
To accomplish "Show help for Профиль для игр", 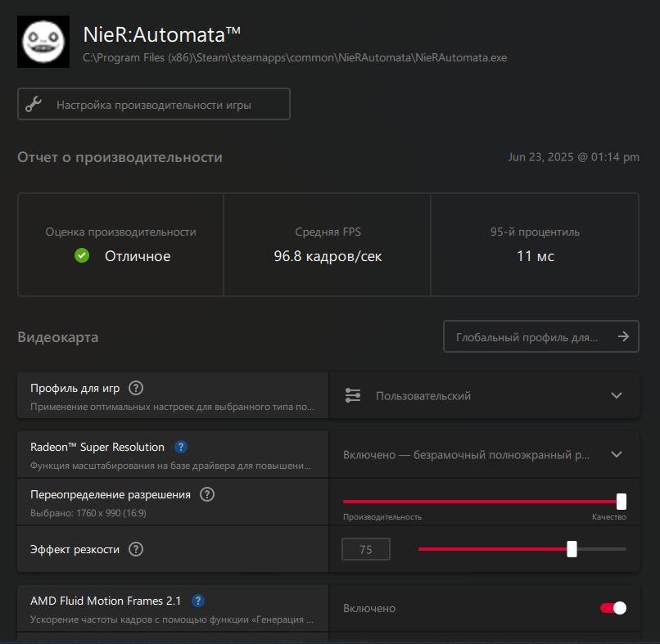I will tap(136, 388).
